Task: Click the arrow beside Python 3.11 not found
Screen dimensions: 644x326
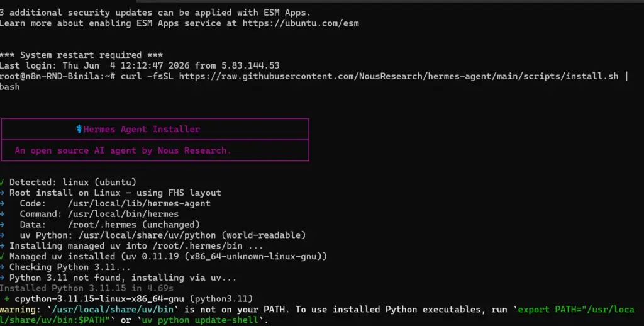Action: 2,278
